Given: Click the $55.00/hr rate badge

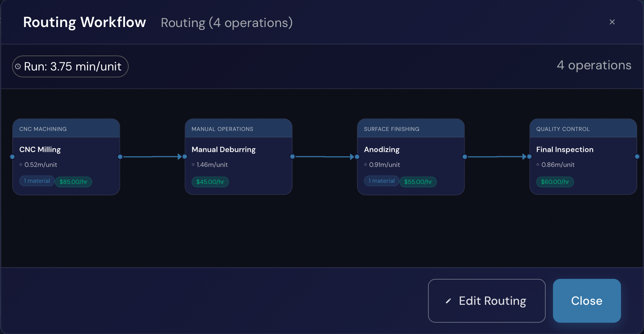Looking at the screenshot, I should [x=418, y=182].
